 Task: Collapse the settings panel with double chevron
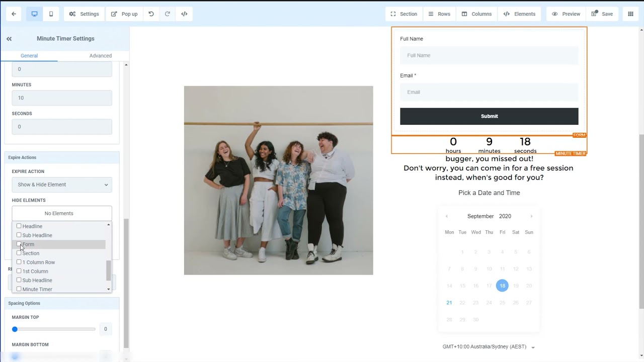click(x=9, y=39)
